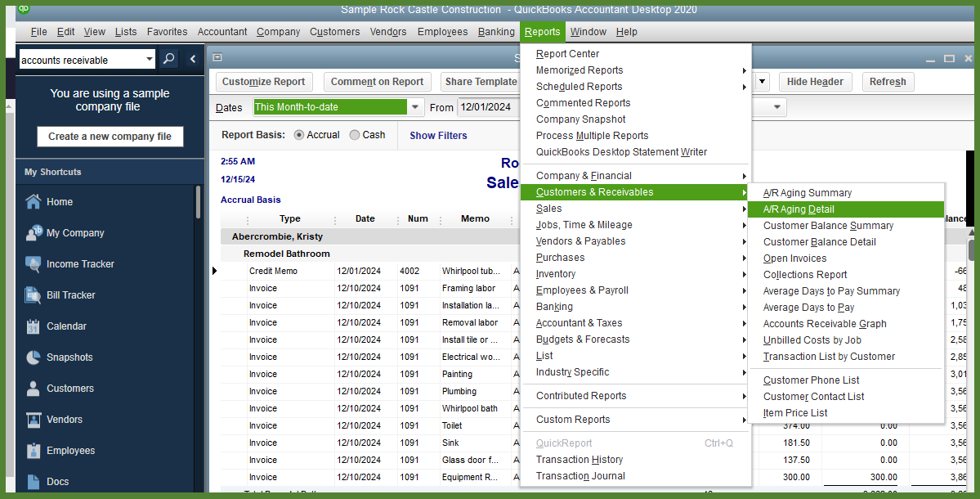Select the Accrual report basis
The image size is (980, 499).
point(301,135)
